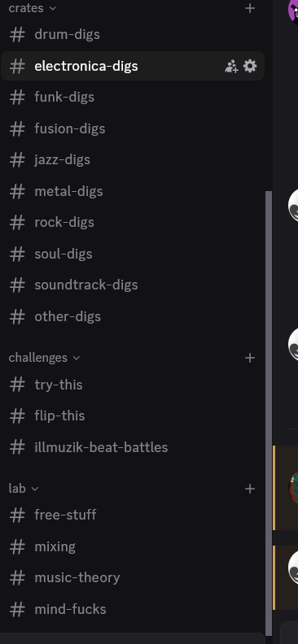
Task: Collapse the crates category
Action: [33, 8]
